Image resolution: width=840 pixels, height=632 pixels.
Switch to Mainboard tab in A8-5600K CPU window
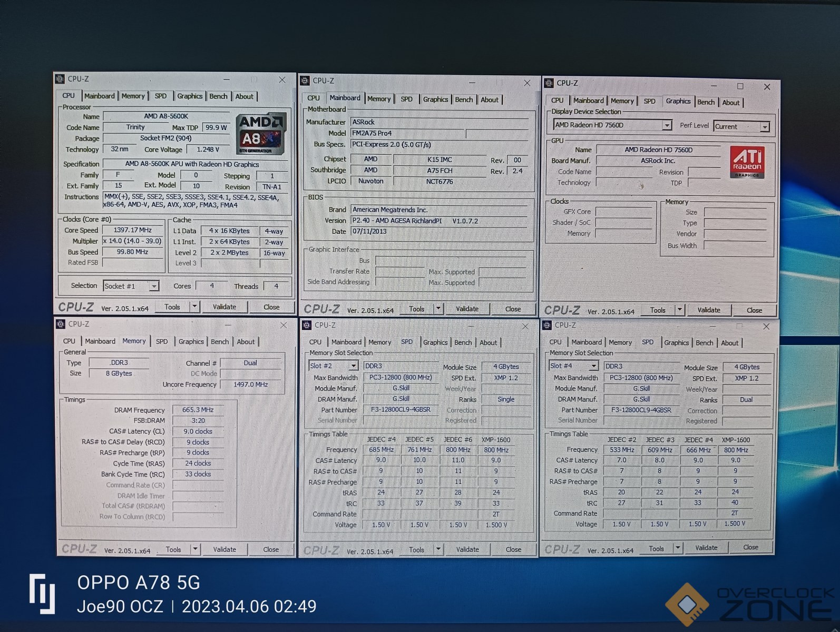coord(99,96)
